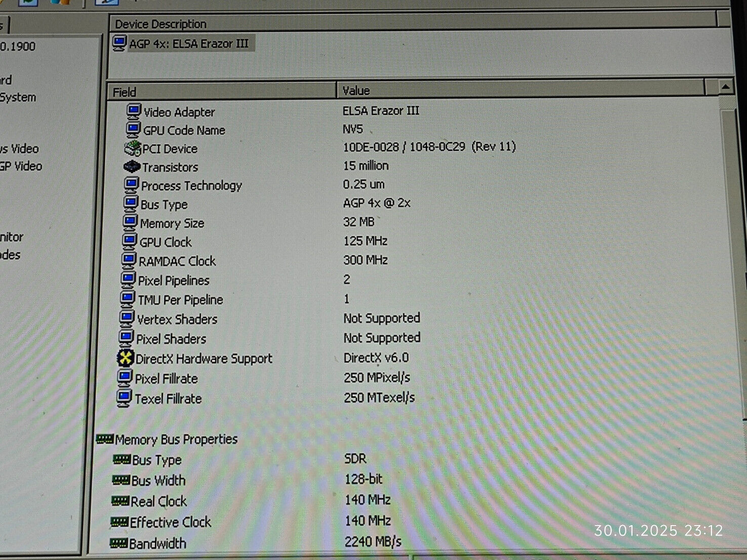
Task: Click the 250 MPixel/s value
Action: 377,378
